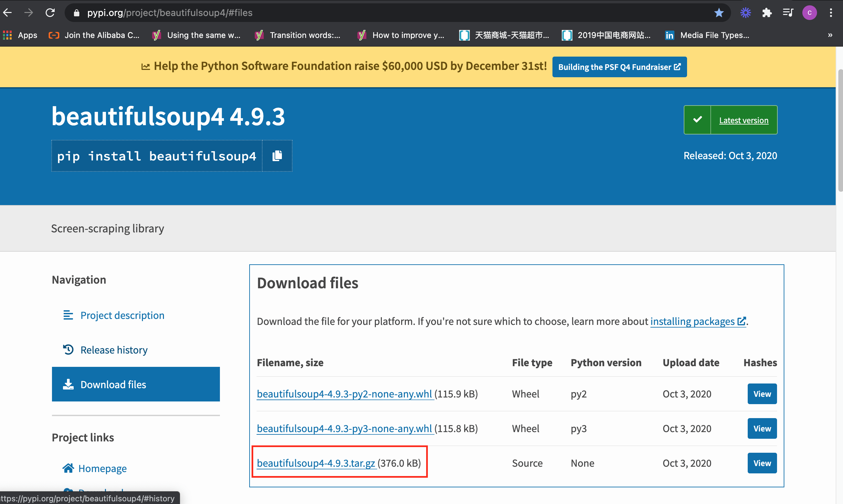Open 2019中国电商网站 bookmark
Viewport: 843px width, 504px height.
[606, 35]
